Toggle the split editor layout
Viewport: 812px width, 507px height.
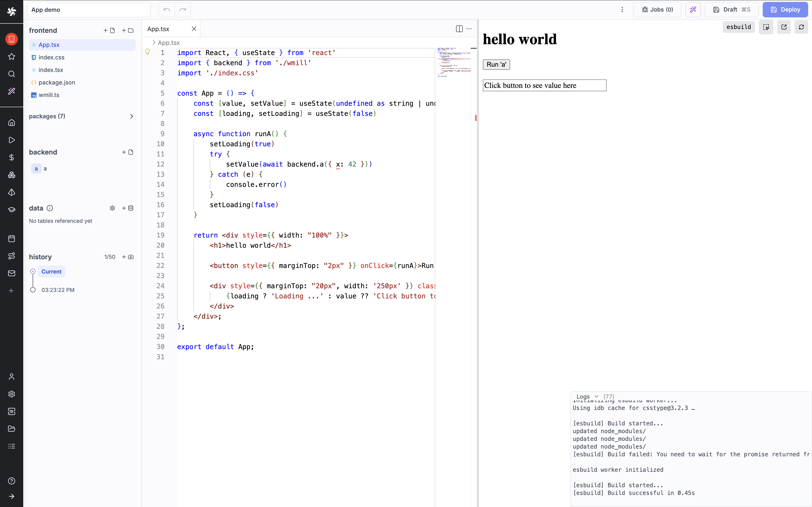(459, 29)
